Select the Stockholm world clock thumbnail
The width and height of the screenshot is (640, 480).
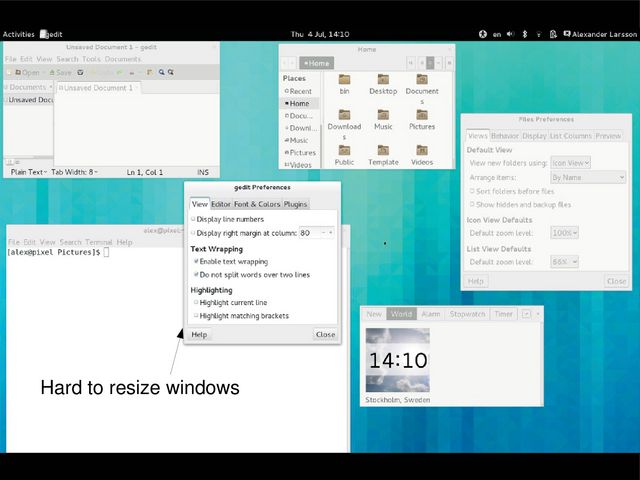398,360
